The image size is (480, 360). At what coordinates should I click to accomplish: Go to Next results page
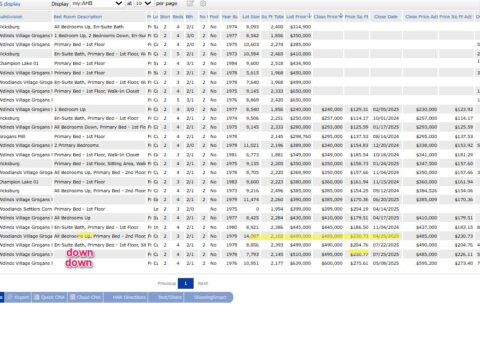(203, 283)
